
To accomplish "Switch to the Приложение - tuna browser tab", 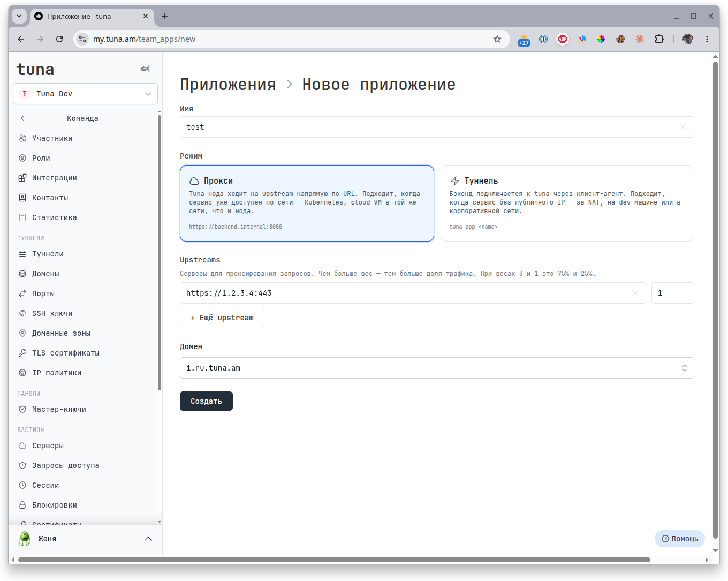I will tap(92, 17).
